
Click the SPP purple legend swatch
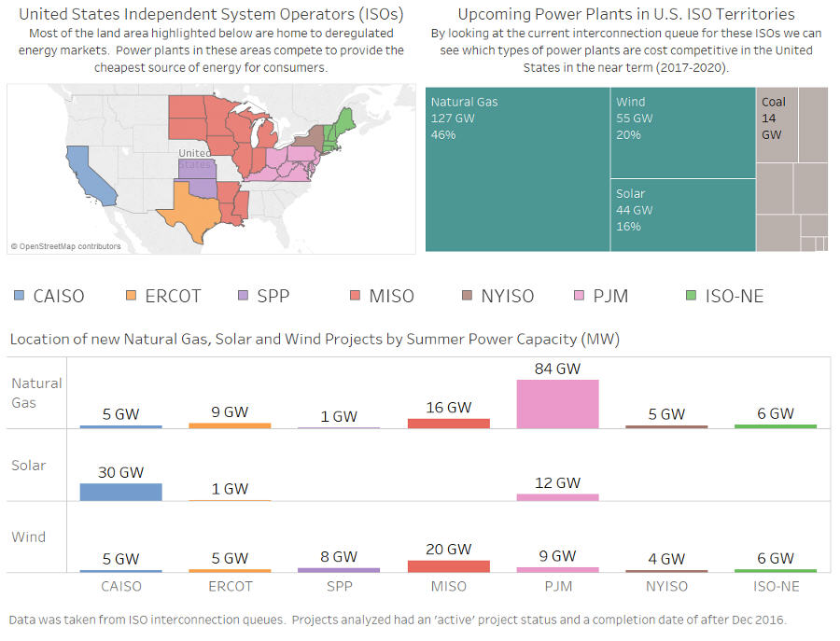click(x=242, y=297)
